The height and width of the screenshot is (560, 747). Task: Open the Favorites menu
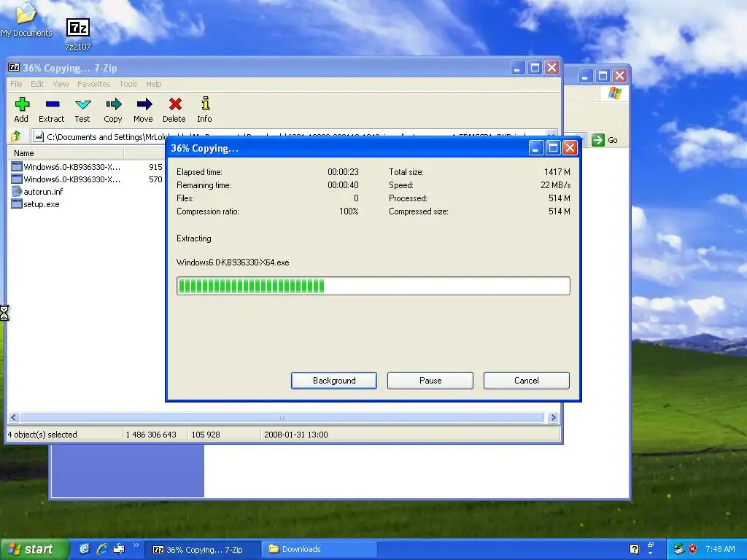pos(94,84)
